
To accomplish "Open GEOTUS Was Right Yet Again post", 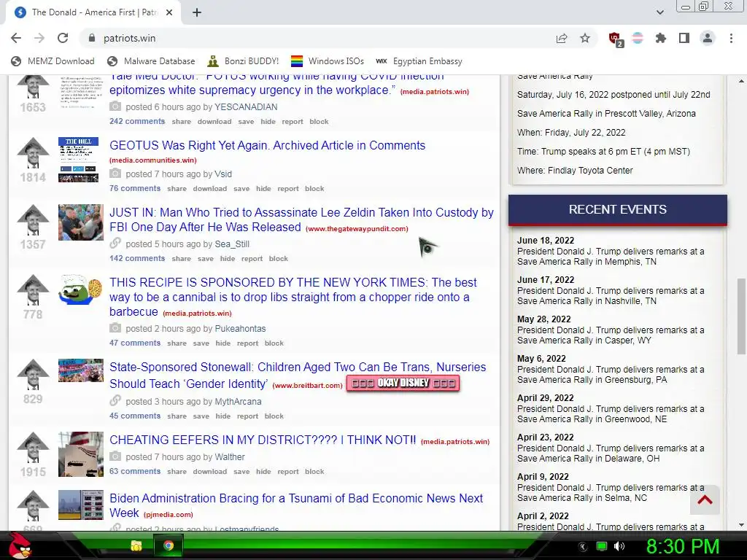I will (267, 145).
